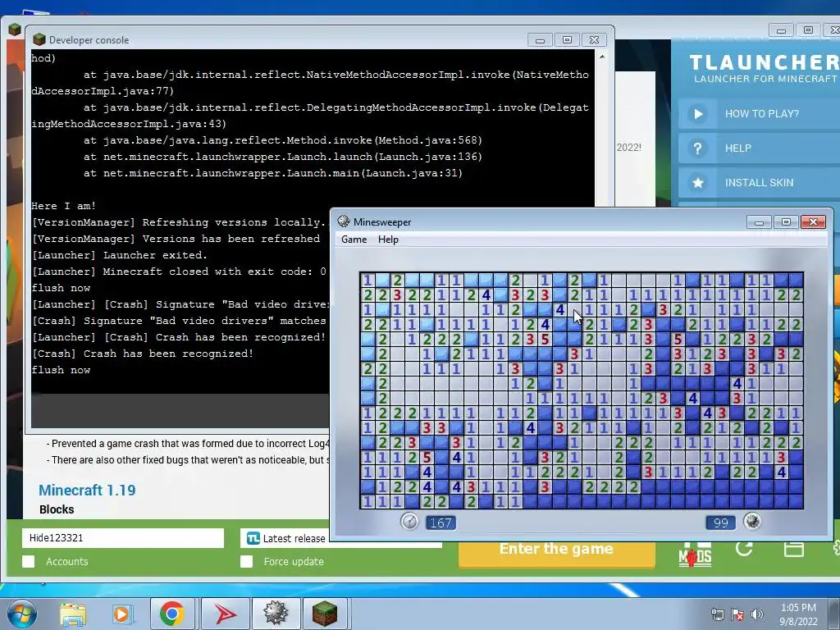Close the Minesweeper window
The image size is (840, 630).
click(x=813, y=221)
